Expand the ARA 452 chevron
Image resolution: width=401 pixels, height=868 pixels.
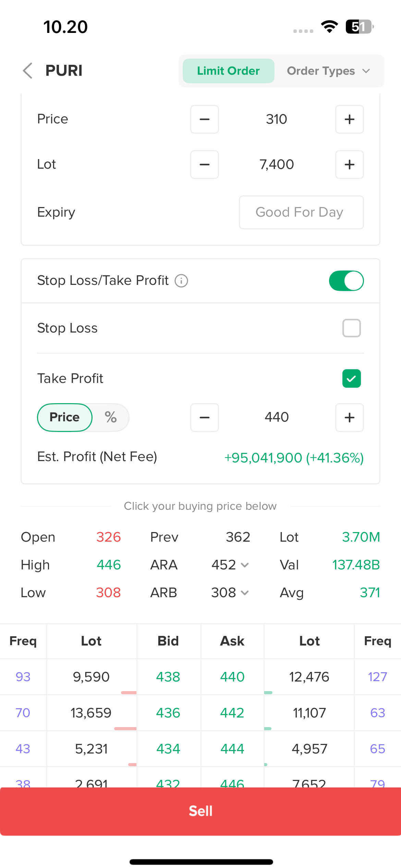[x=245, y=565]
